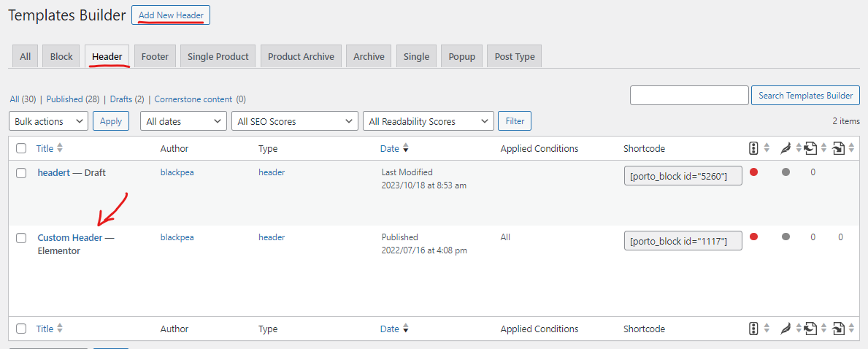Click the header readability feather icon

785,148
